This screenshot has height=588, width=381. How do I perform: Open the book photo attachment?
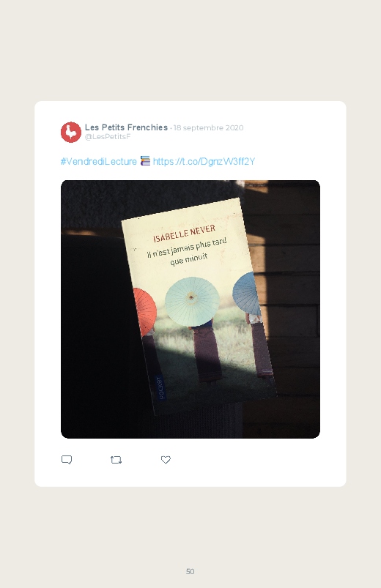190,309
